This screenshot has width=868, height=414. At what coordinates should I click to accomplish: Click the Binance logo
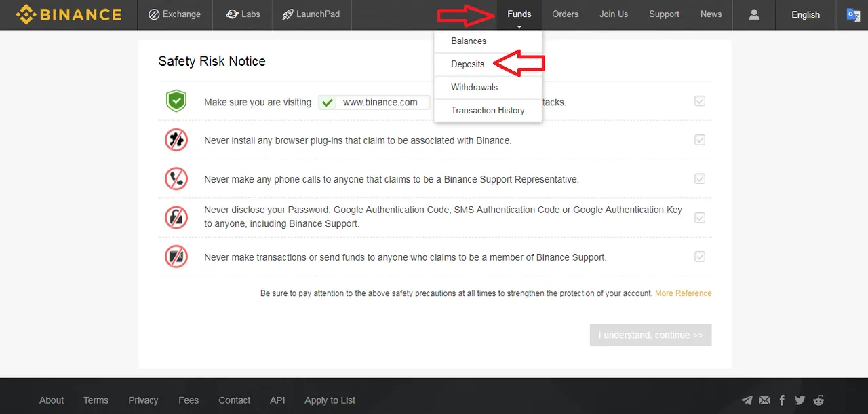pos(68,14)
